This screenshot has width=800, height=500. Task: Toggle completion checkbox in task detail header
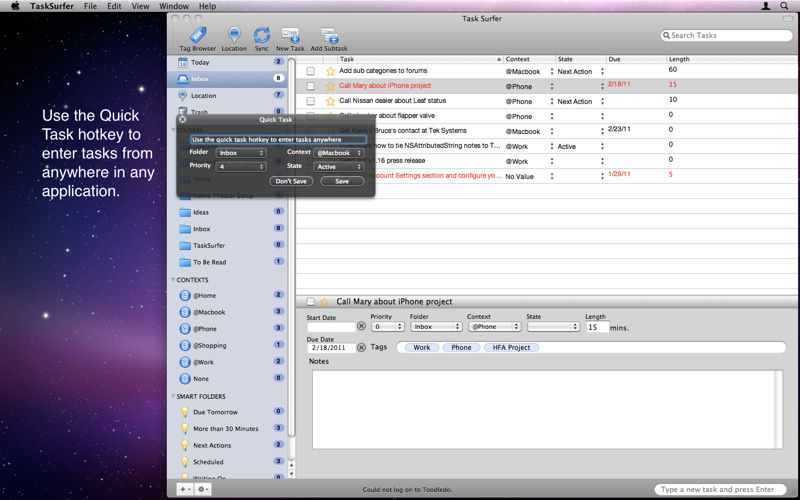coord(310,302)
